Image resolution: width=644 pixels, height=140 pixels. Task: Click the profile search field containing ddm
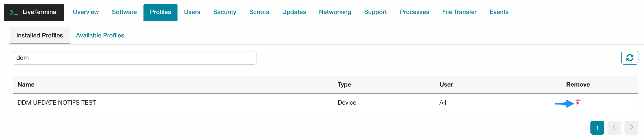(135, 58)
